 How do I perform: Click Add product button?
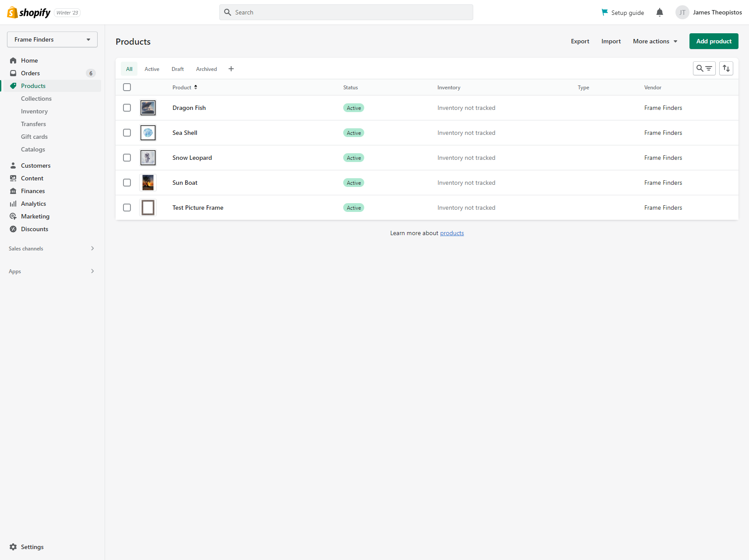[714, 41]
